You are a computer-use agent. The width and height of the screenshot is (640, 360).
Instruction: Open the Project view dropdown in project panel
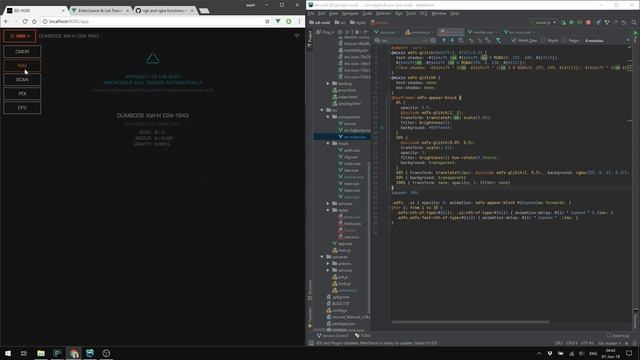(325, 32)
